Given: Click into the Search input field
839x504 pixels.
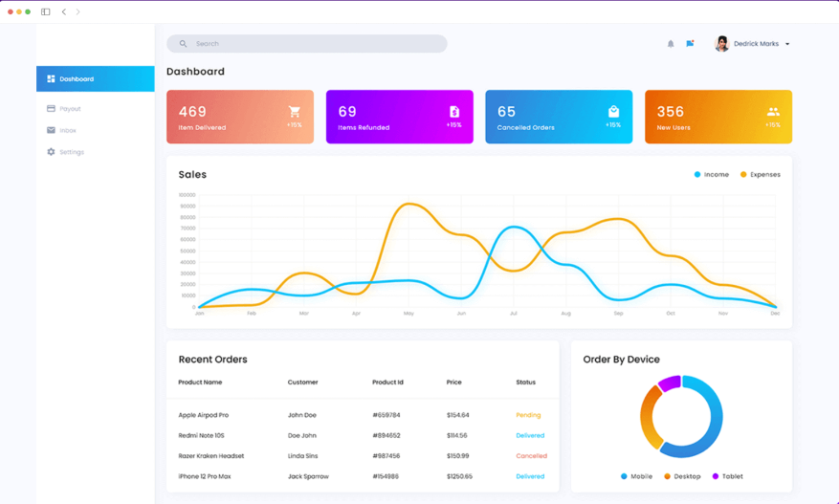Looking at the screenshot, I should click(316, 44).
